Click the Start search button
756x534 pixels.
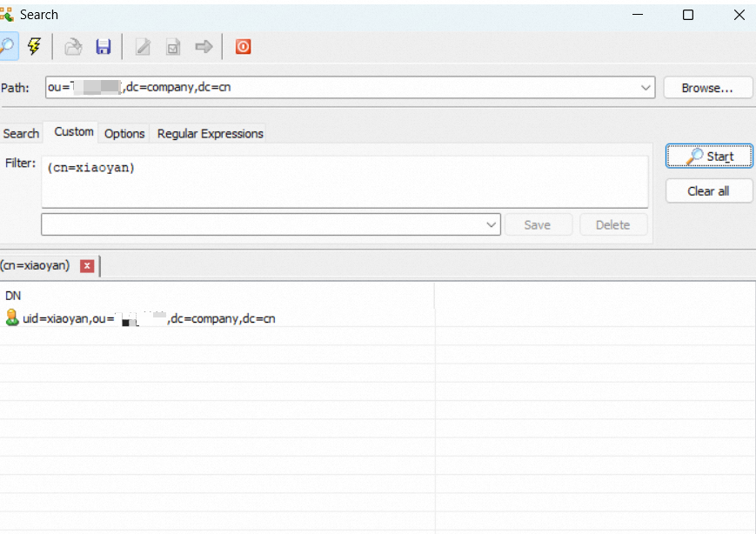709,157
